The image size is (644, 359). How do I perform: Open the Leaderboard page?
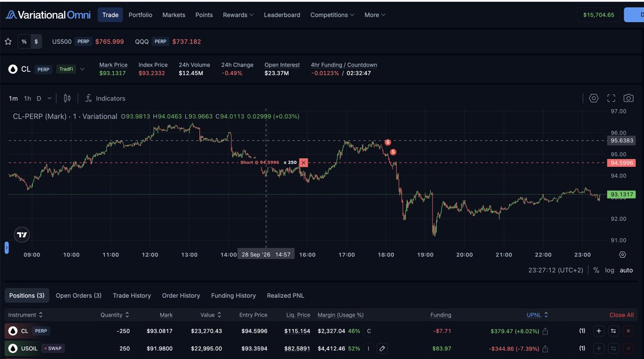[282, 15]
